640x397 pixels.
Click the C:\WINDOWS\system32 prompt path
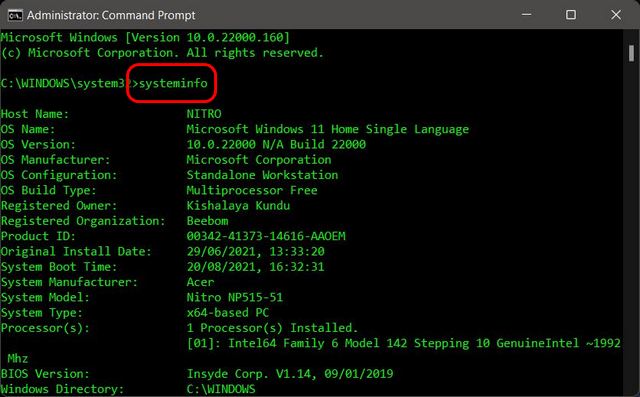click(x=65, y=83)
